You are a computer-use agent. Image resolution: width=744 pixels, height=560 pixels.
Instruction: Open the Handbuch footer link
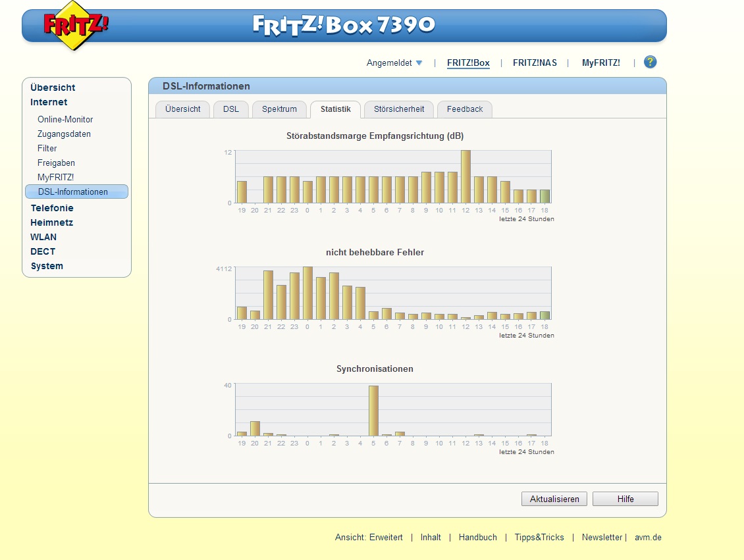coord(478,537)
